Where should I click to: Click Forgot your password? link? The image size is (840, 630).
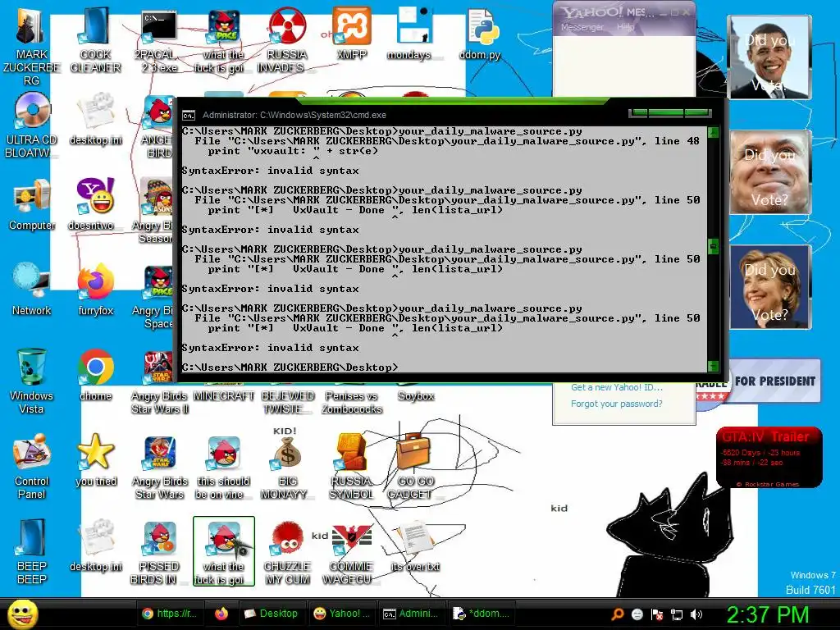617,404
